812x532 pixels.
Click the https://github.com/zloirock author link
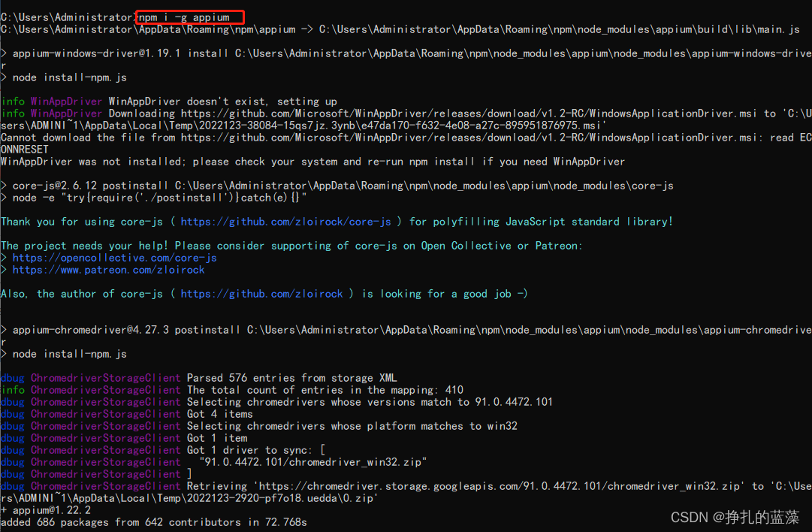tap(261, 294)
